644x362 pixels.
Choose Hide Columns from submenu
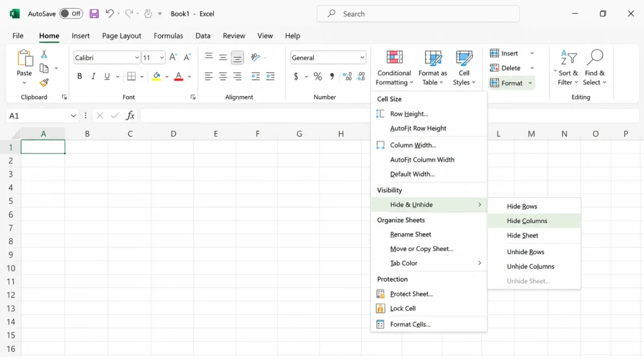(x=534, y=221)
